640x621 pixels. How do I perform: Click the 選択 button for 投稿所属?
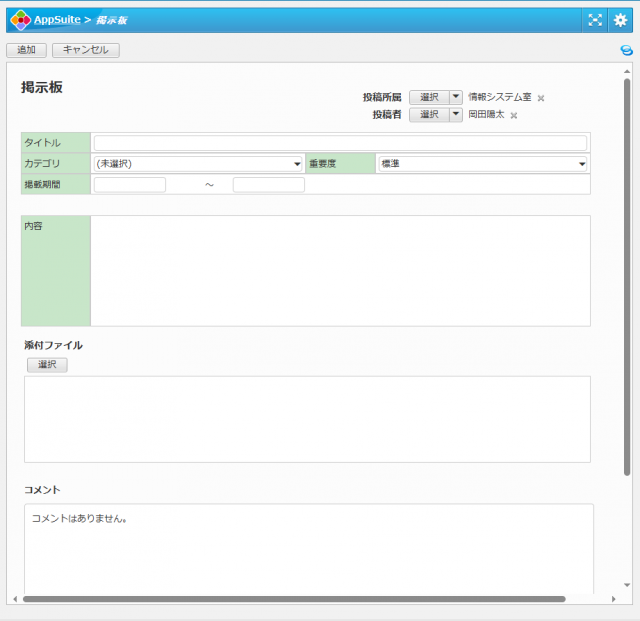[x=429, y=97]
